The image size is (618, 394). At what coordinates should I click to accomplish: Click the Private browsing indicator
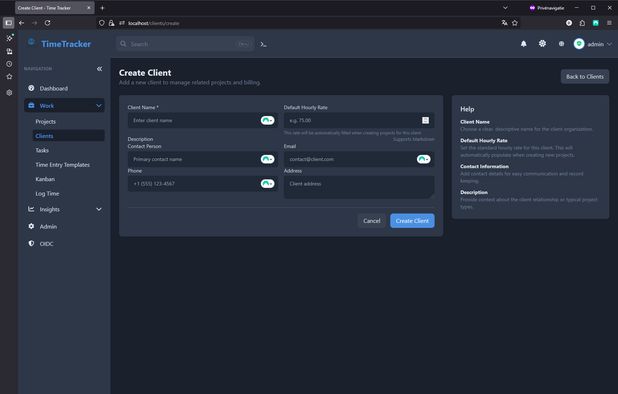point(547,8)
